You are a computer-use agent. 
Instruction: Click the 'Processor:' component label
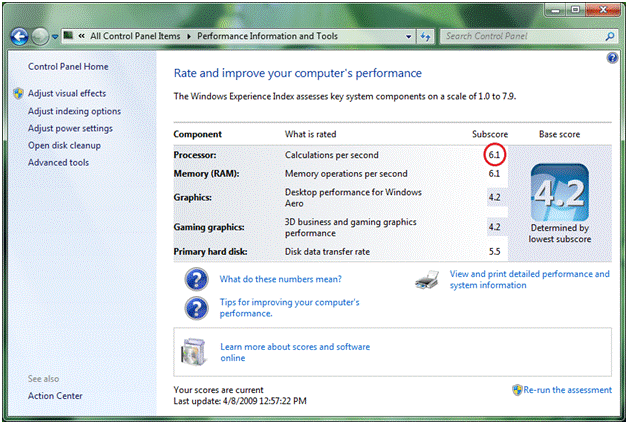[195, 155]
